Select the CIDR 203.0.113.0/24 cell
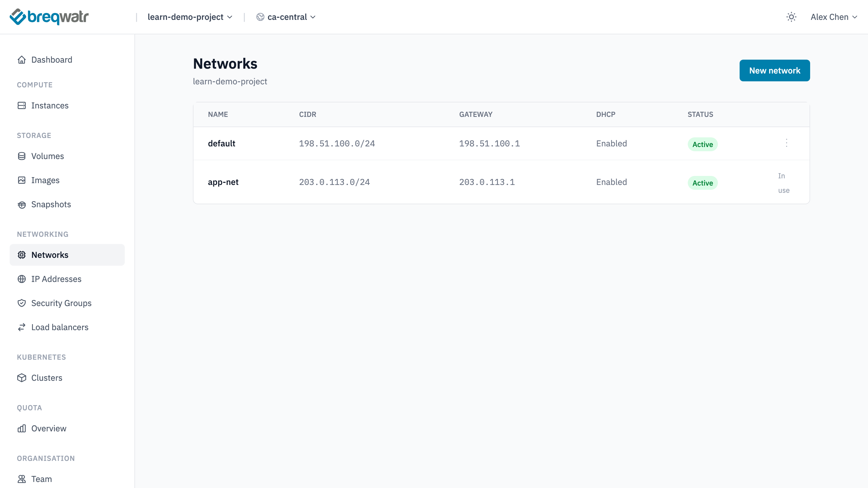Image resolution: width=868 pixels, height=488 pixels. [334, 182]
